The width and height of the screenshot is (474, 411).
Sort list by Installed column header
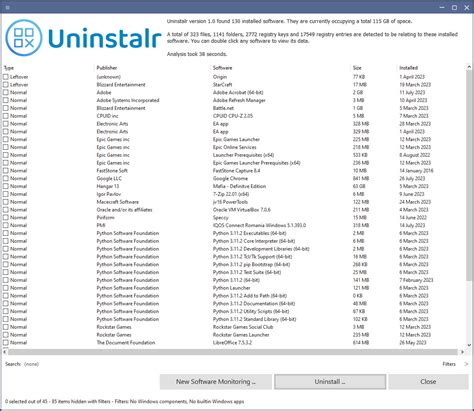tap(408, 68)
